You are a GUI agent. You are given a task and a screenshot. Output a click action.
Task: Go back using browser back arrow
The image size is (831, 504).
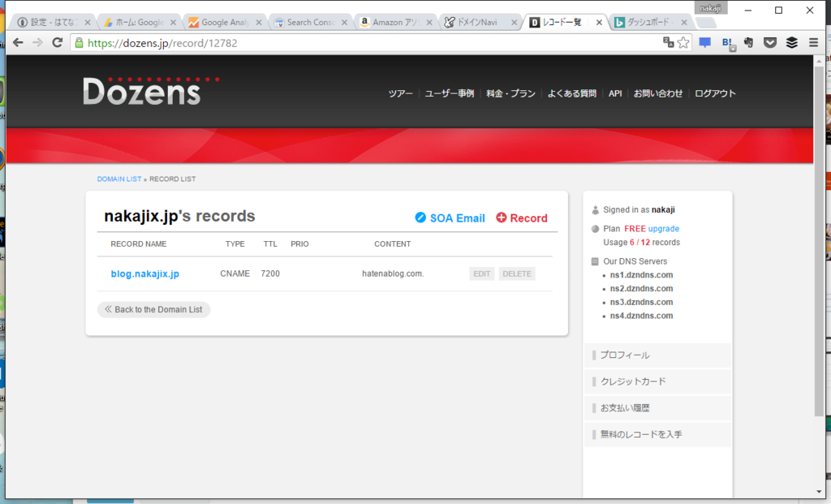point(18,43)
